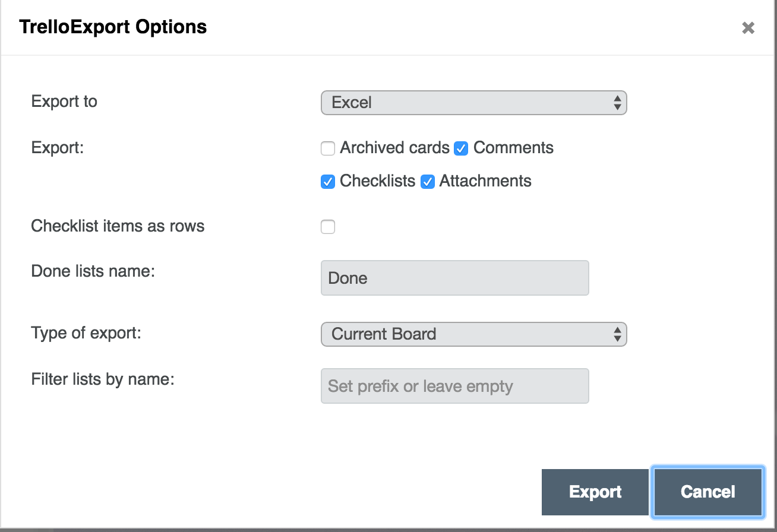Screen dimensions: 777x532
Task: Click the Export button
Action: [594, 492]
